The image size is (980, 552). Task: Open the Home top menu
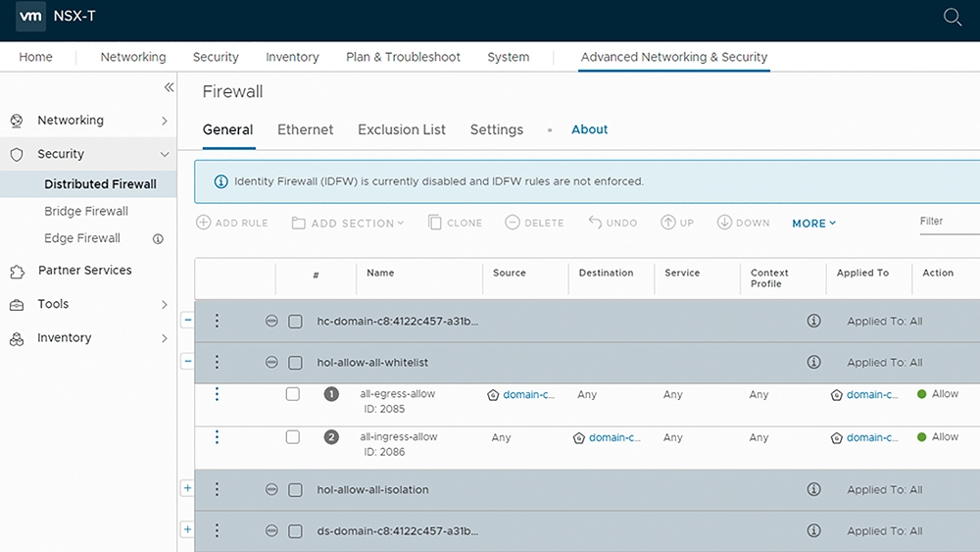35,57
